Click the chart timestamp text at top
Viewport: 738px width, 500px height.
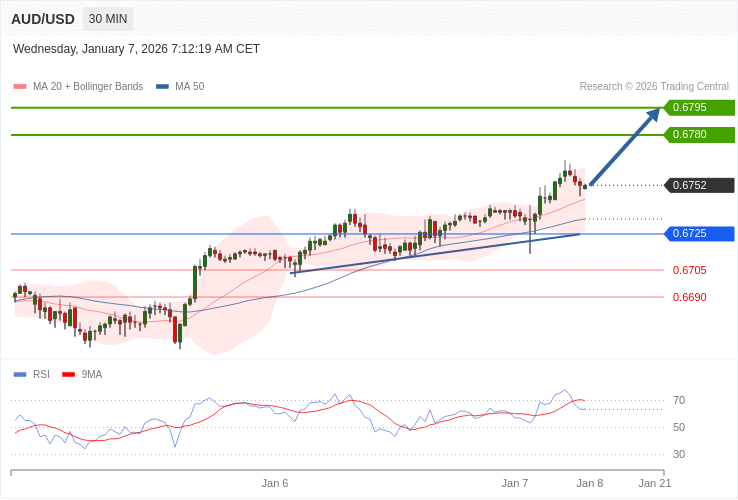tap(136, 49)
